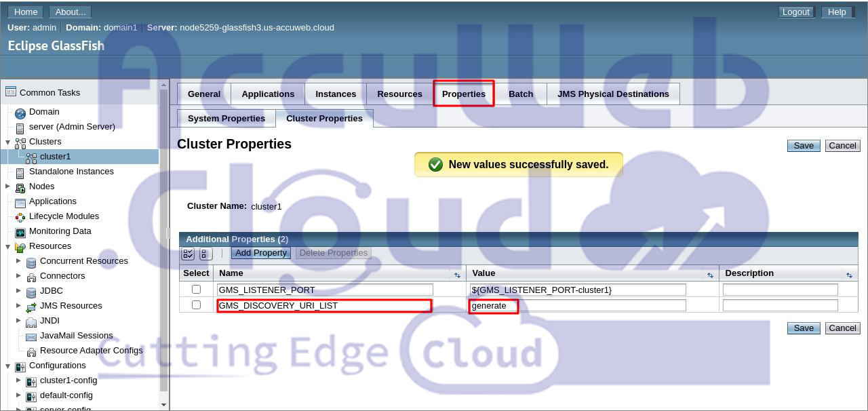Click the Connectors icon

(x=31, y=277)
